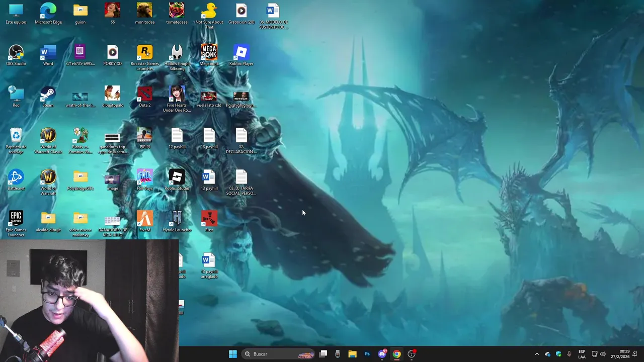
Task: Select the PORKY XD video file
Action: (113, 55)
